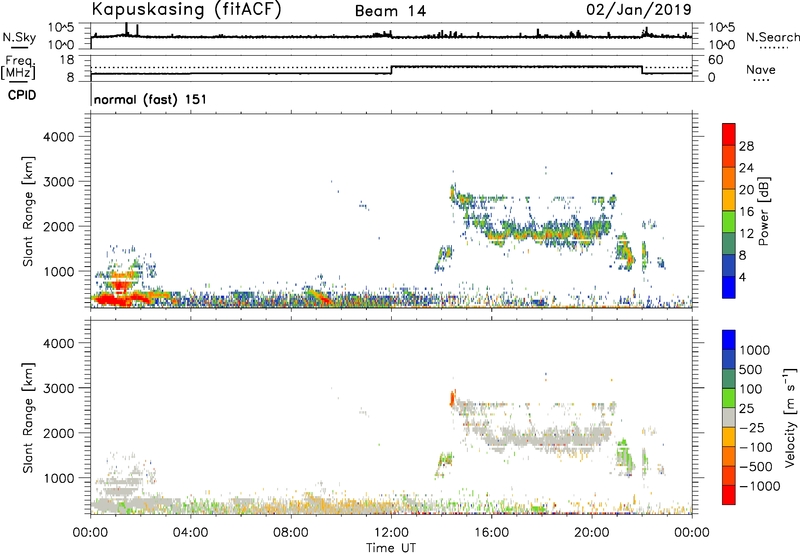Click the 'Time UT' axis title
The image size is (800, 554).
point(391,548)
